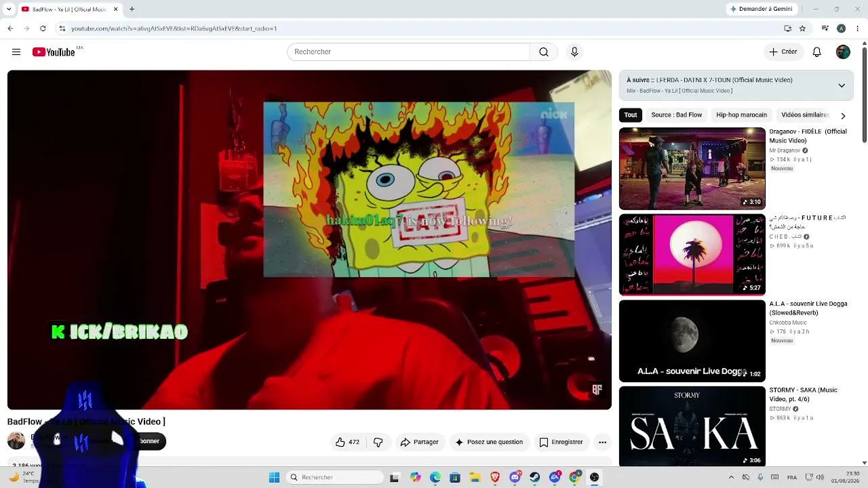
Task: Open the FUTURE palm tree thumbnail
Action: pyautogui.click(x=692, y=255)
